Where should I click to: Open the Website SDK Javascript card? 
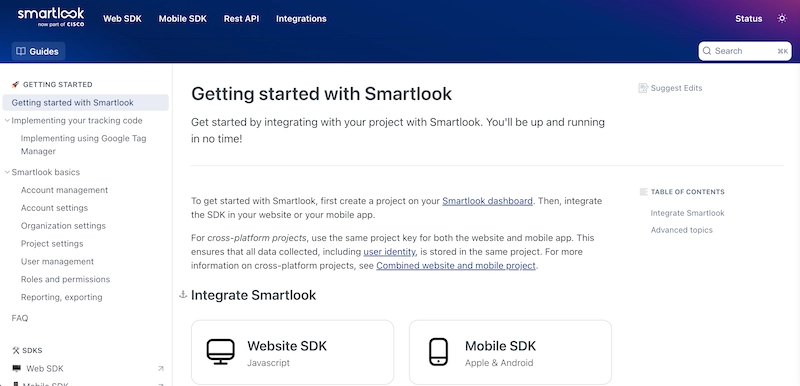point(292,352)
